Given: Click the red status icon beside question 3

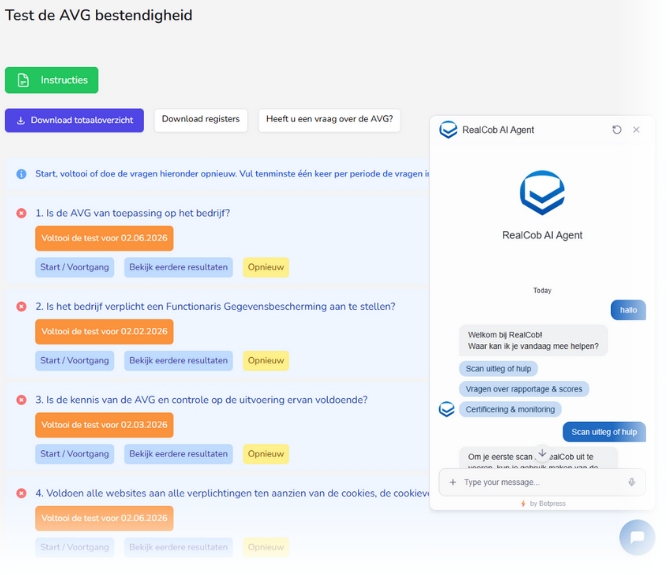Looking at the screenshot, I should (21, 400).
